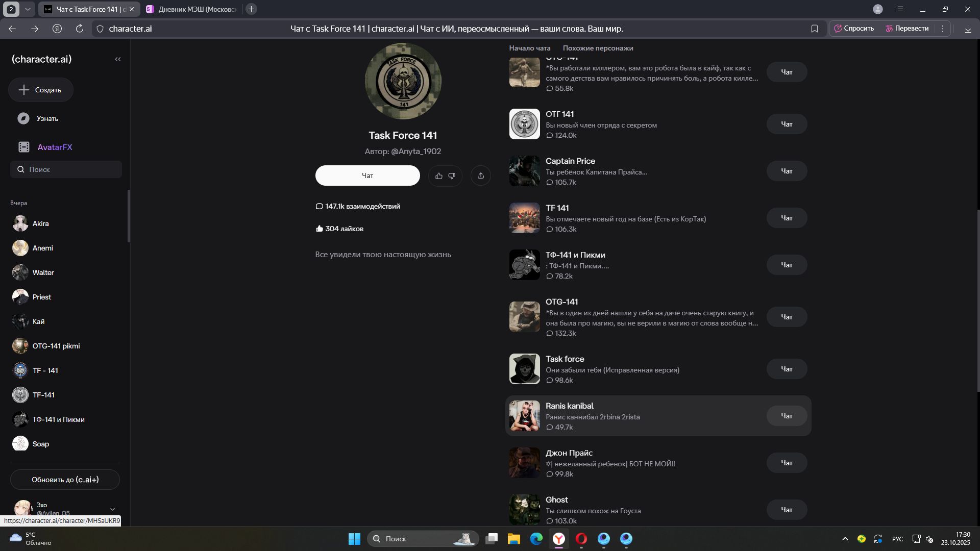This screenshot has height=551, width=980.
Task: Open the TF 141 new year thumbnail
Action: click(x=524, y=218)
